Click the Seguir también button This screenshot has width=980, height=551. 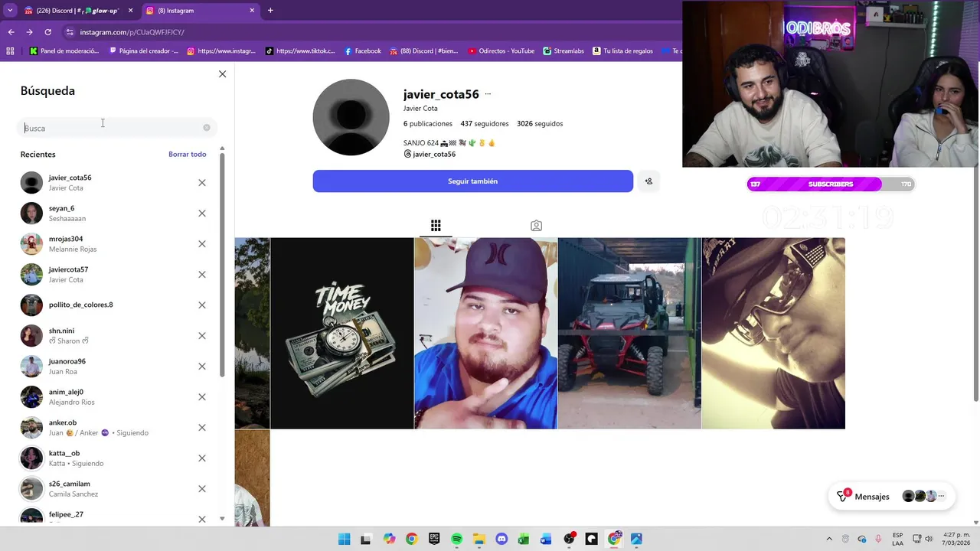click(x=472, y=181)
